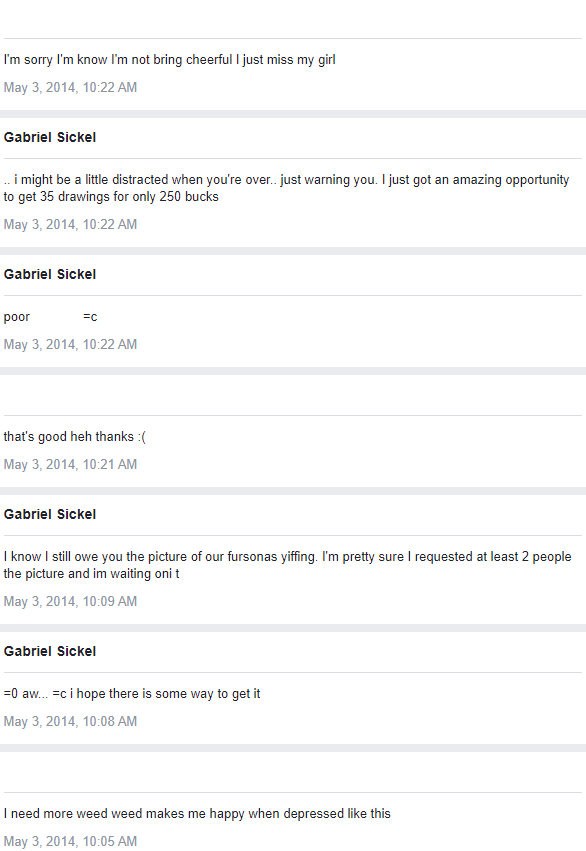Select Gabriel Sickel name above the 'poor =c' message
This screenshot has height=851, width=586.
(x=50, y=274)
